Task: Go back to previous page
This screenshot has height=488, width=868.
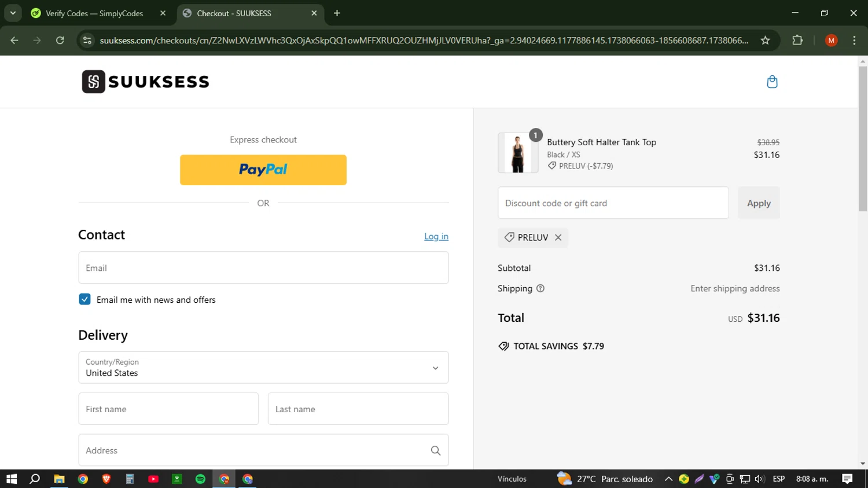Action: tap(14, 40)
